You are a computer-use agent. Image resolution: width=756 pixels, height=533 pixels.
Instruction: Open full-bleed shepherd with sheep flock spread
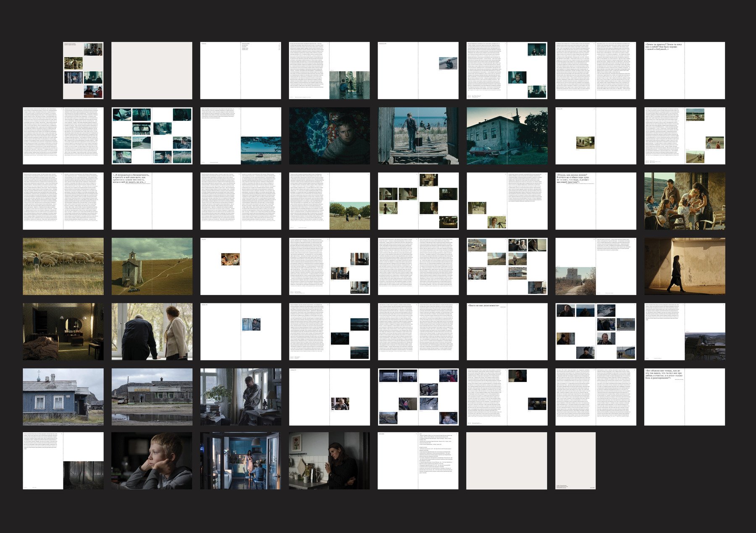coord(63,266)
